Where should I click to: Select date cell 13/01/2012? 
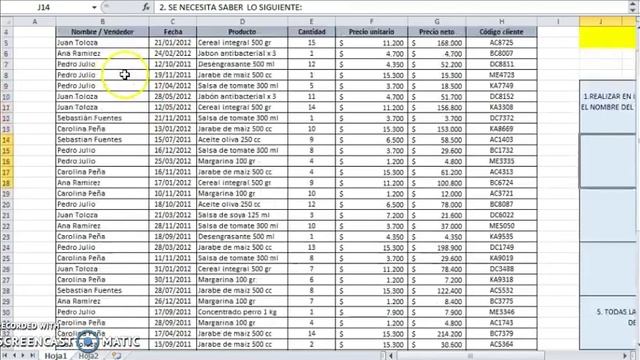tap(173, 129)
